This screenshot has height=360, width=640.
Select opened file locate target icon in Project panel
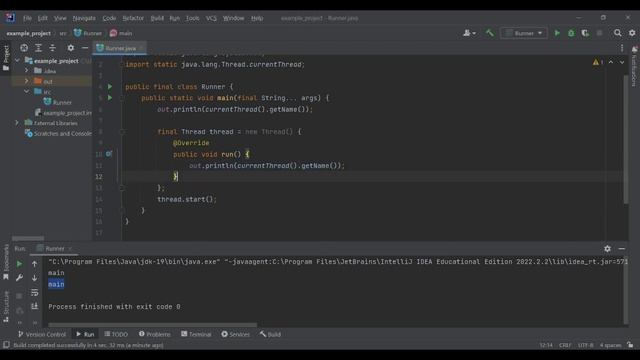24,48
